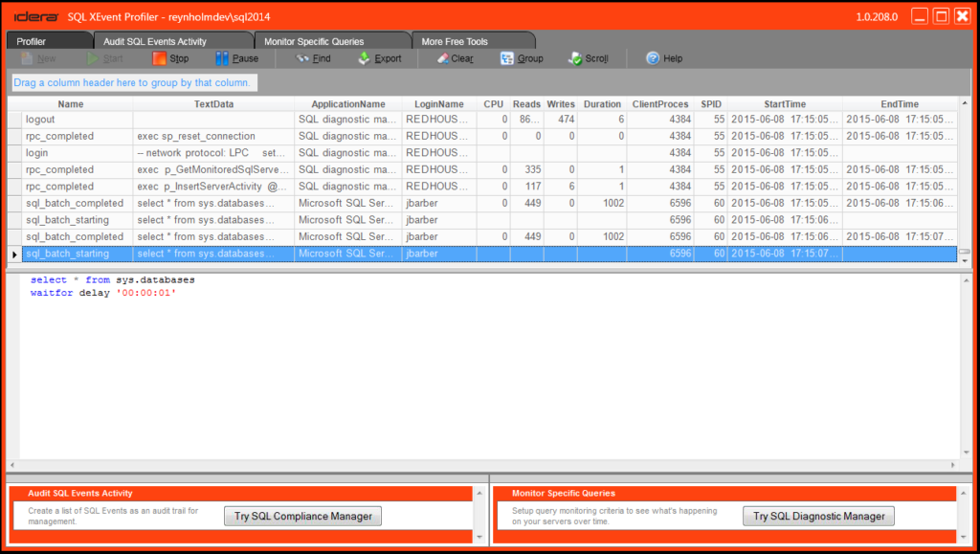Sort by the TextData column header
Image resolution: width=980 pixels, height=554 pixels.
(x=213, y=104)
